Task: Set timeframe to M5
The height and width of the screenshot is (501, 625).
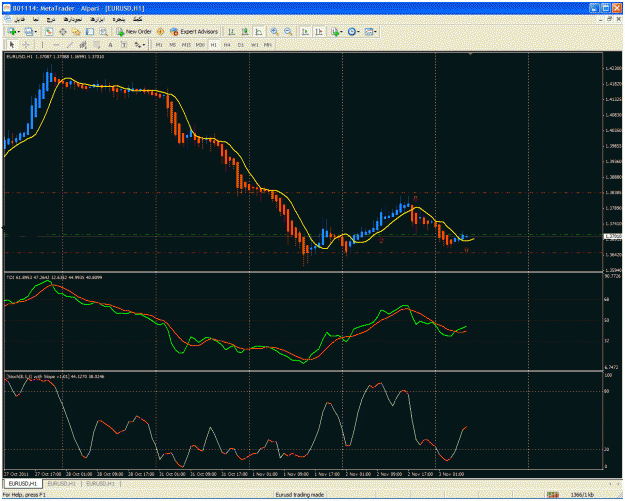Action: click(x=173, y=45)
